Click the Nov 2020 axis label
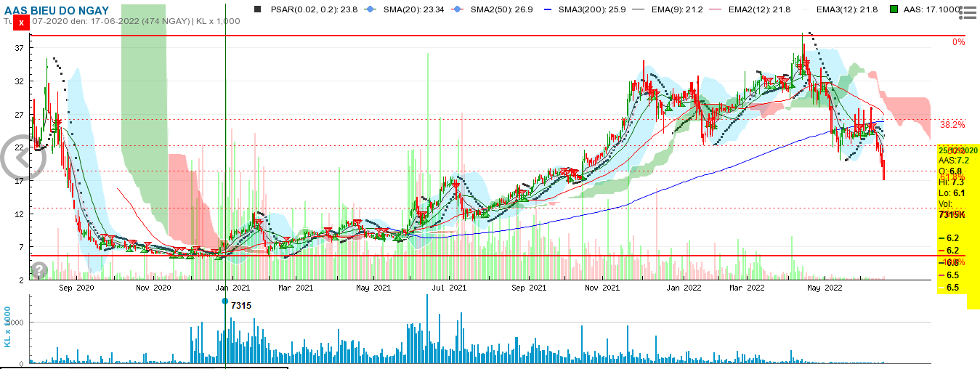The image size is (980, 369). 152,288
